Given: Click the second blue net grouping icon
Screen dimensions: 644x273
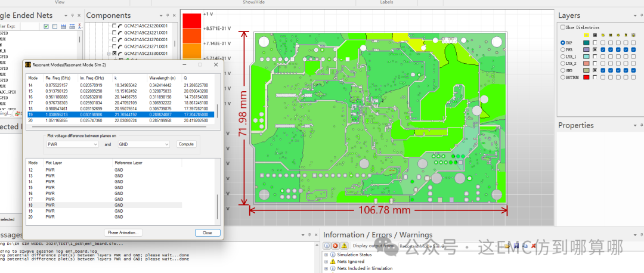Looking at the screenshot, I should click(x=72, y=26).
